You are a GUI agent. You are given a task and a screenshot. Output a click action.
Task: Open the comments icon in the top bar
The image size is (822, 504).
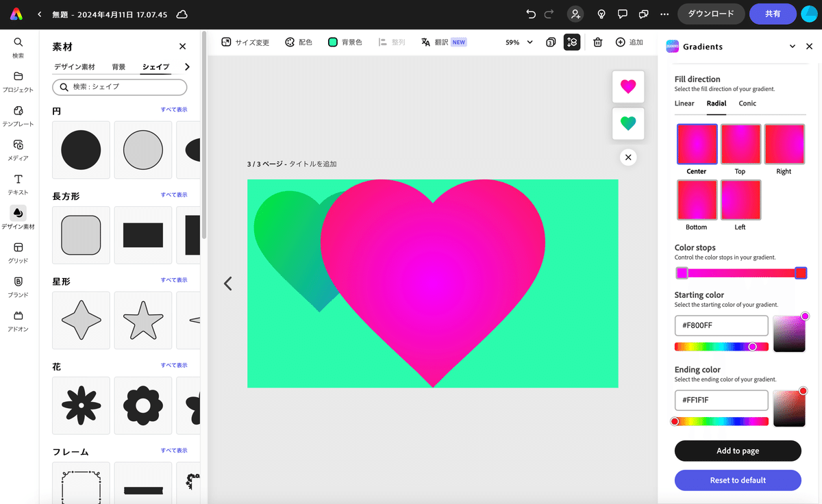(622, 14)
